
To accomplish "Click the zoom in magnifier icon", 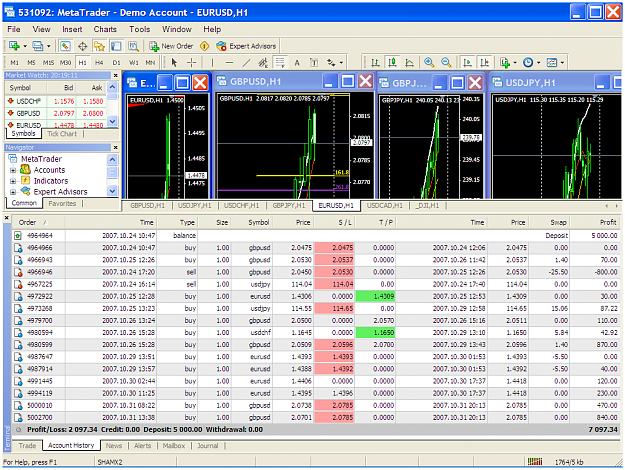I will 429,63.
